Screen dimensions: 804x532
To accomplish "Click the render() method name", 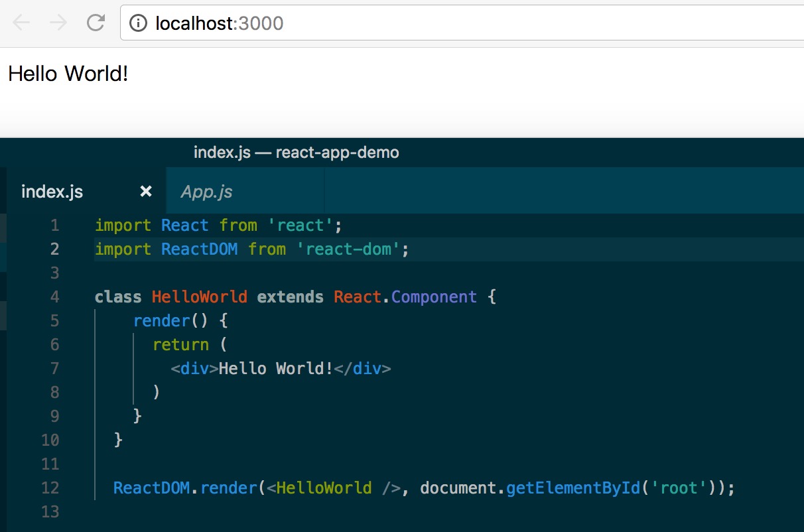I will [161, 321].
